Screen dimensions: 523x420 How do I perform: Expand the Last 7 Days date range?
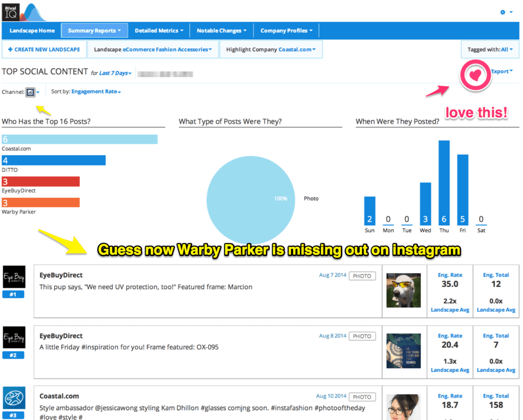(x=115, y=73)
